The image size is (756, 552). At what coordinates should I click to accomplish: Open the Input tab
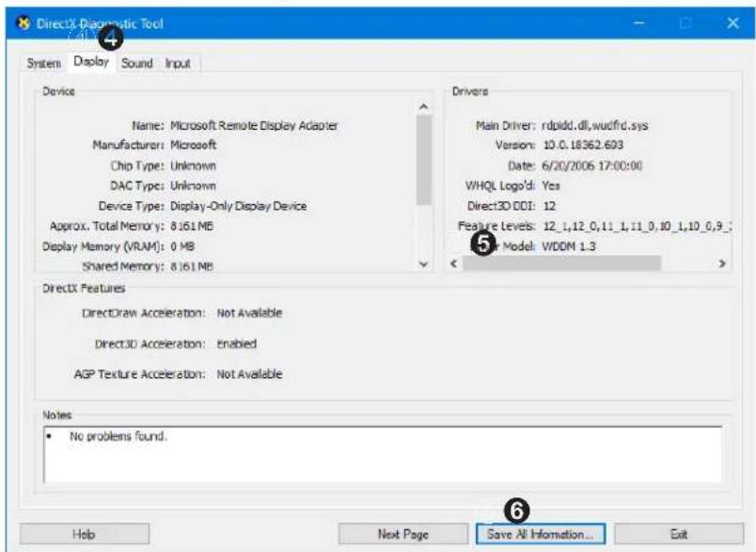[178, 63]
